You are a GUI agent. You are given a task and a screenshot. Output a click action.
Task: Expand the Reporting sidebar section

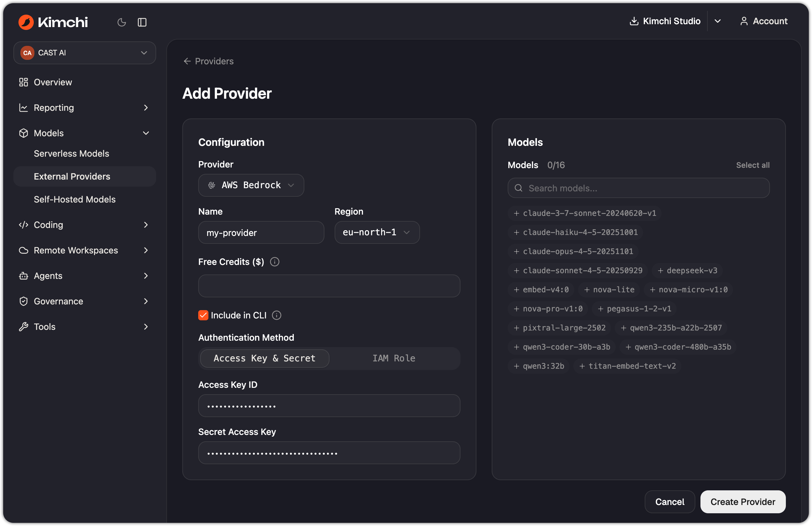(x=146, y=107)
